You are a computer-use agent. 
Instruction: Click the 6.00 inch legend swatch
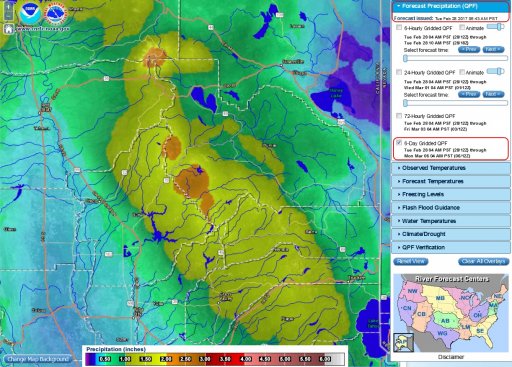click(x=325, y=359)
